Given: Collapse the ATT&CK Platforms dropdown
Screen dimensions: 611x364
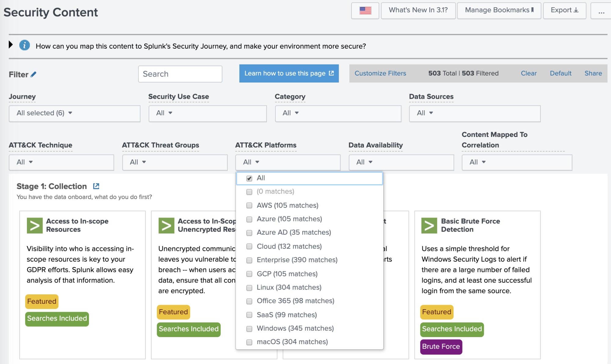Looking at the screenshot, I should 288,162.
